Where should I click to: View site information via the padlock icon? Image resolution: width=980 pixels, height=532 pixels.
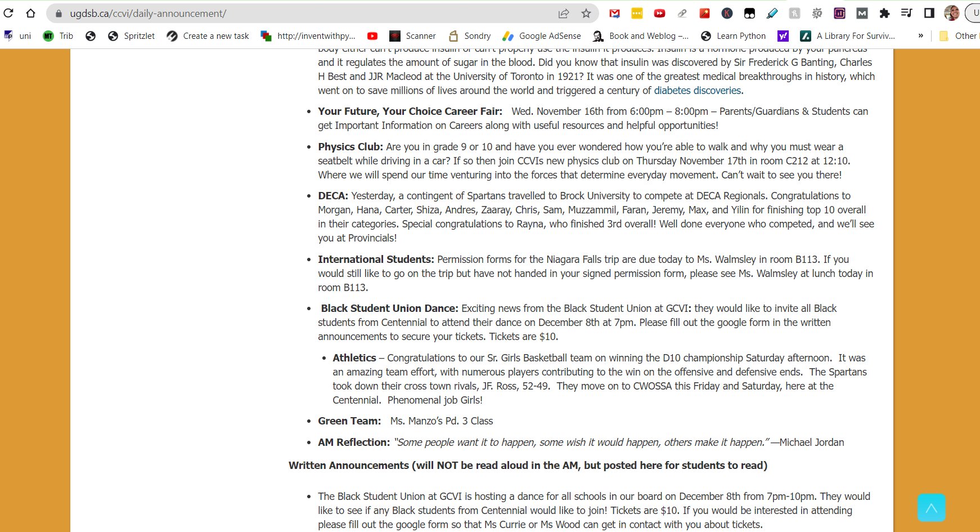click(x=59, y=14)
